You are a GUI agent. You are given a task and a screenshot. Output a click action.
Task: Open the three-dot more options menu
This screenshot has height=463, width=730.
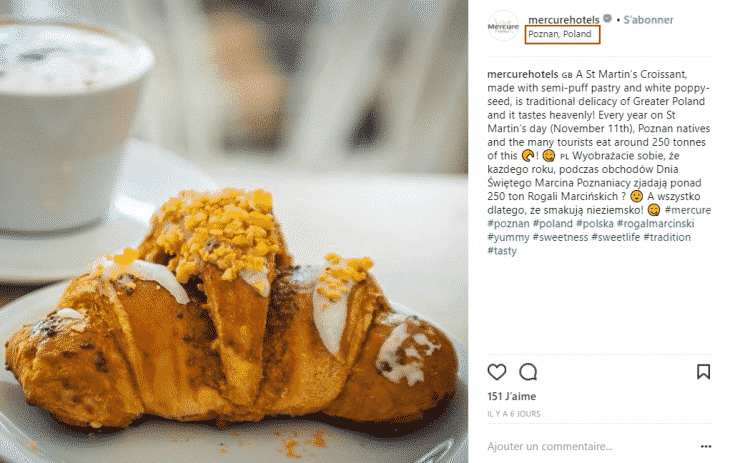(x=706, y=447)
